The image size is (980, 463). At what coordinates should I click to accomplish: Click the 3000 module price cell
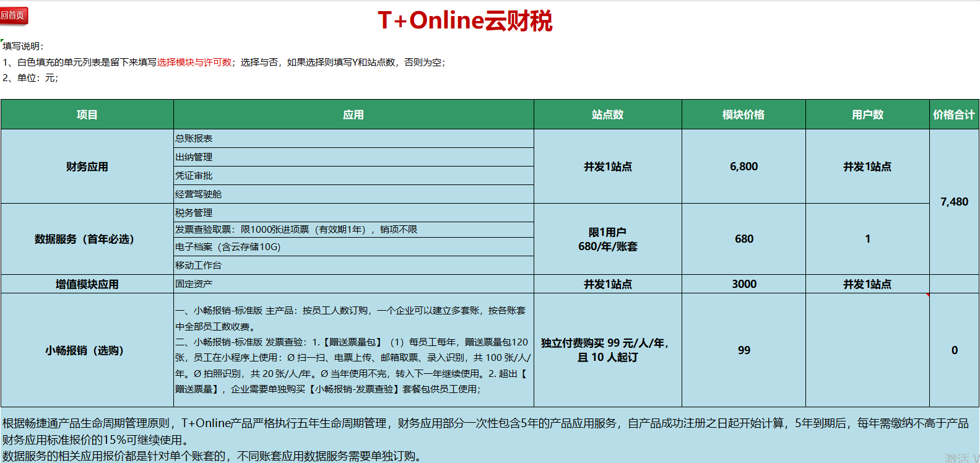[744, 284]
